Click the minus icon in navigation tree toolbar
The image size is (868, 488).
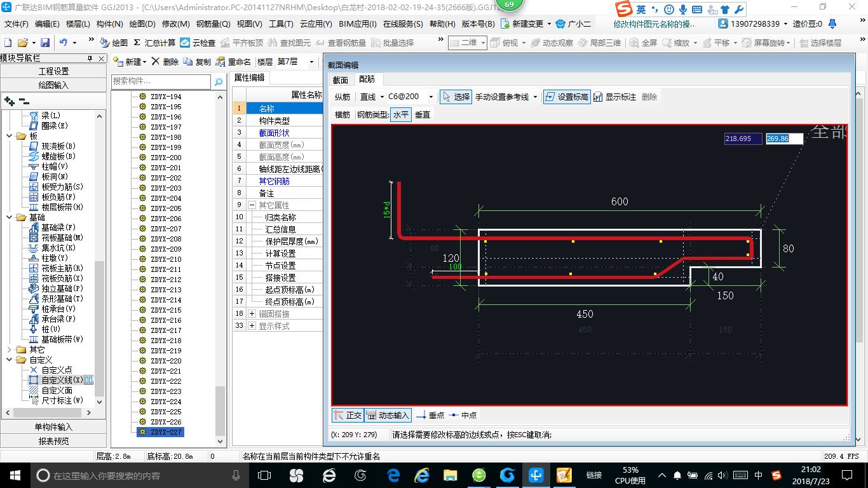click(x=24, y=100)
